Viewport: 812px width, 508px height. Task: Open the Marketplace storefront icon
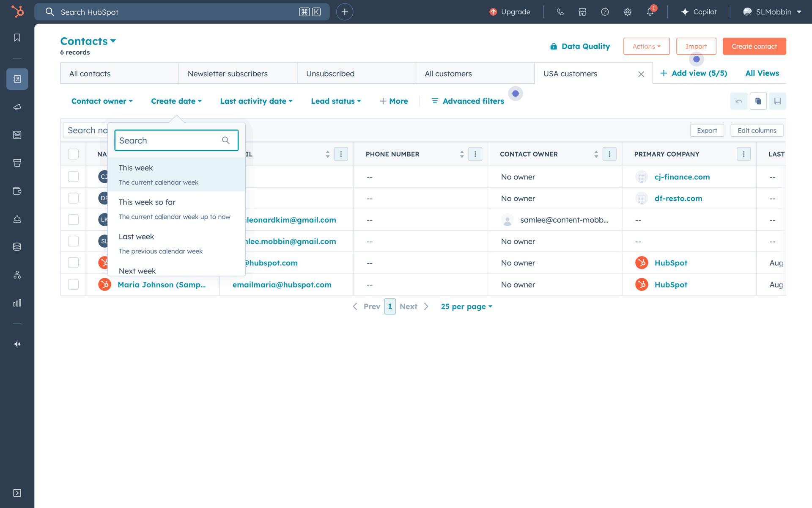tap(582, 12)
